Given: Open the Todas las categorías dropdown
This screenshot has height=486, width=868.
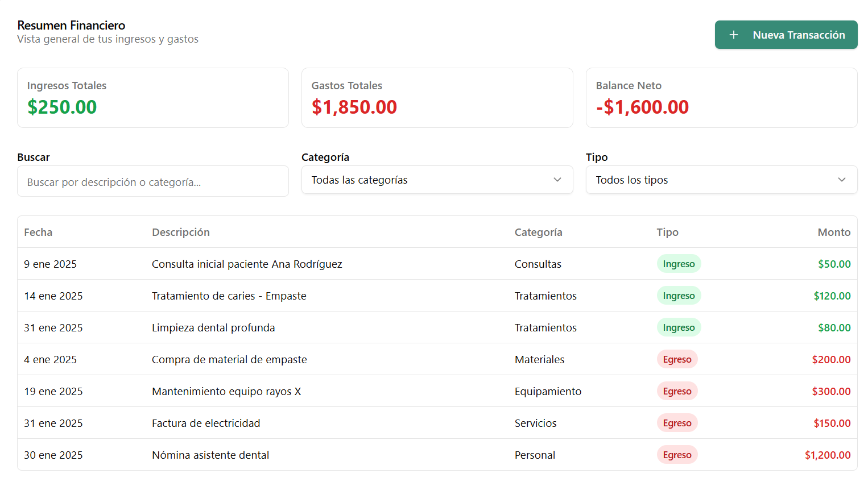Looking at the screenshot, I should [437, 180].
